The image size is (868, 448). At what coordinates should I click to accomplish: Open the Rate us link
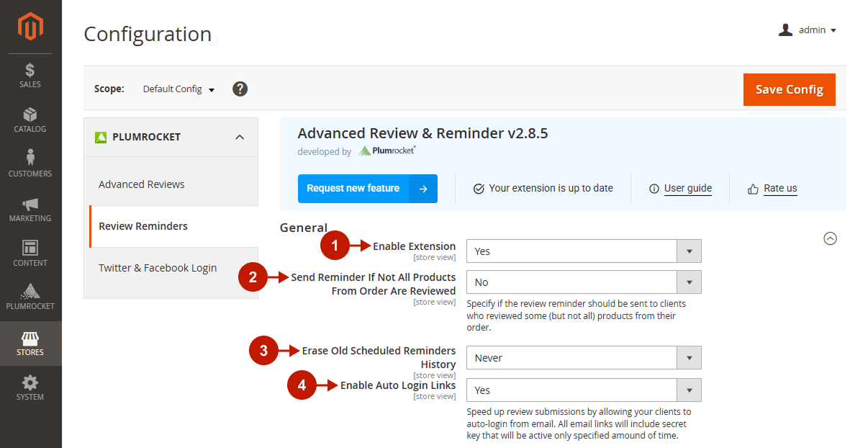[x=780, y=189]
